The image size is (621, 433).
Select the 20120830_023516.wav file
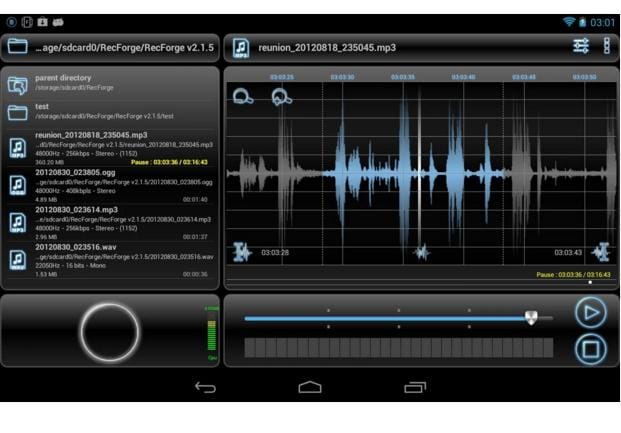point(111,260)
